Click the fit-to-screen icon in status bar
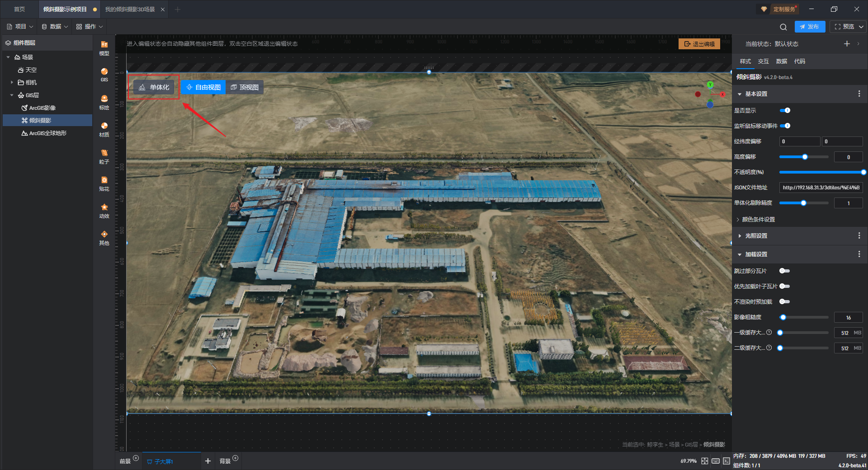 click(x=704, y=461)
